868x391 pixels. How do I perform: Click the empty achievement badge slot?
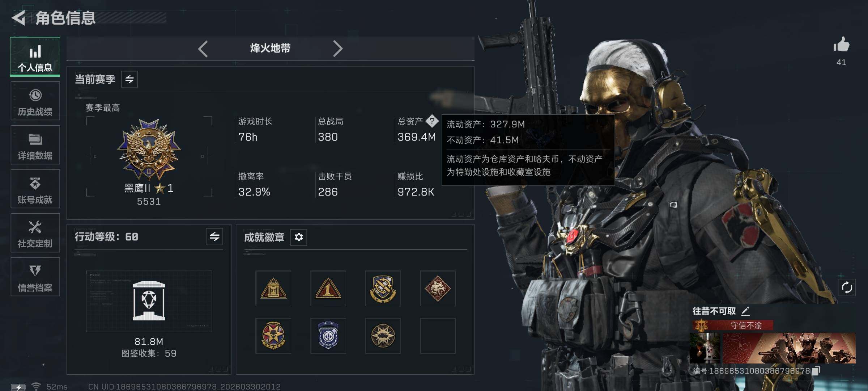pos(438,336)
